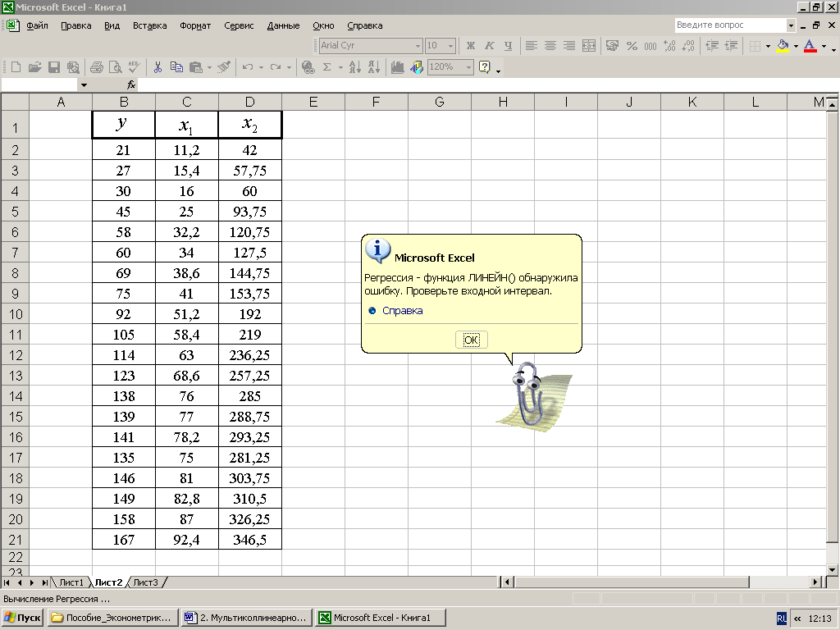Align text right

coord(569,46)
